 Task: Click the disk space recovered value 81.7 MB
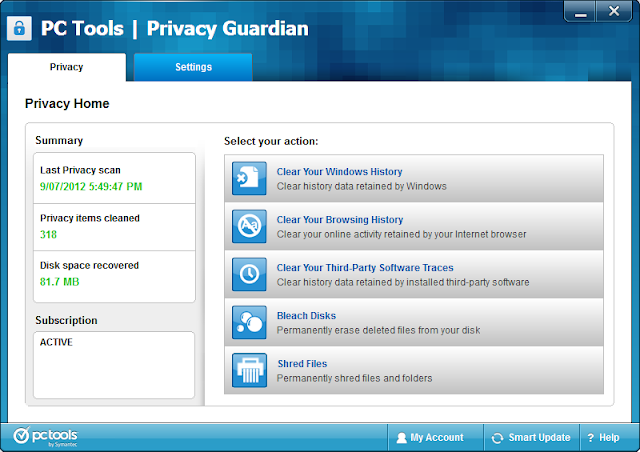[60, 282]
